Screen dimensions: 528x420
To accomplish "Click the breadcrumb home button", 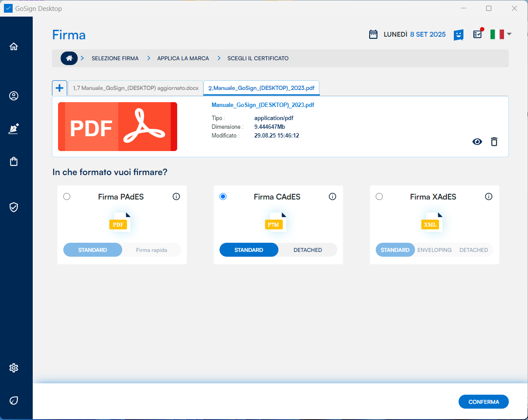I will coord(69,58).
